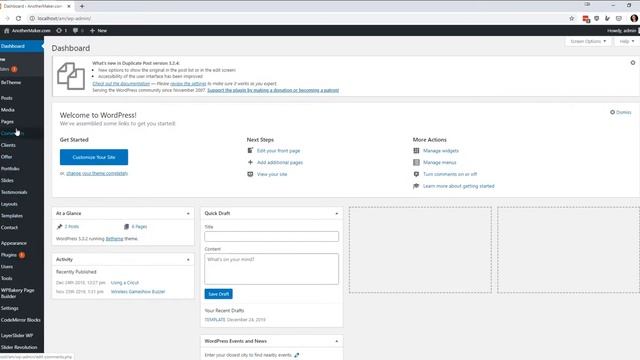
Task: Open Contact in the sidebar menu
Action: [22, 228]
